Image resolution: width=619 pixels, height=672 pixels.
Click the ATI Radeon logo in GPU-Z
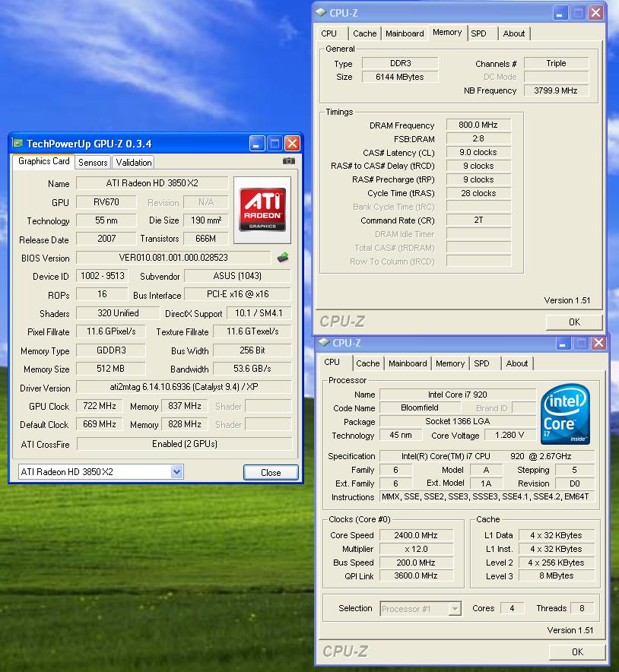tap(262, 210)
